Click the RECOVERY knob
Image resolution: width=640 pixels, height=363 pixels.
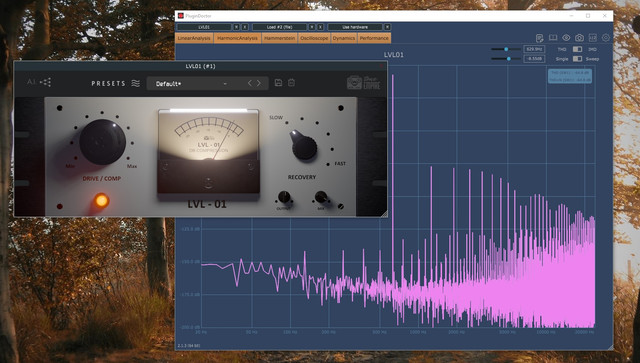point(304,146)
